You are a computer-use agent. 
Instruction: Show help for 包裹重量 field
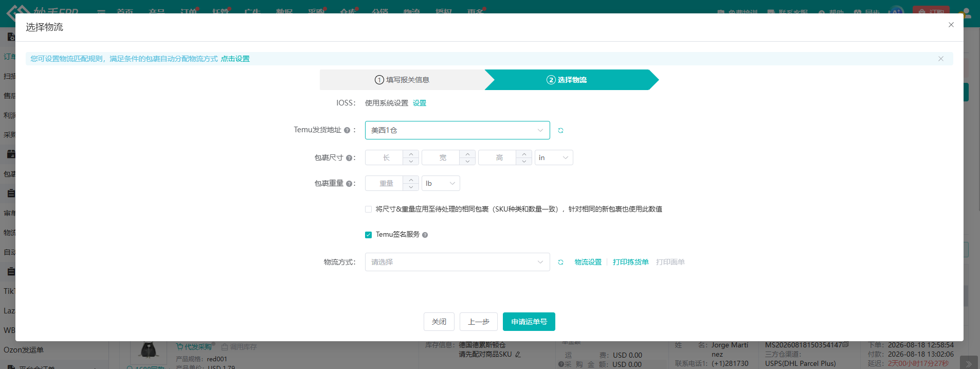349,184
